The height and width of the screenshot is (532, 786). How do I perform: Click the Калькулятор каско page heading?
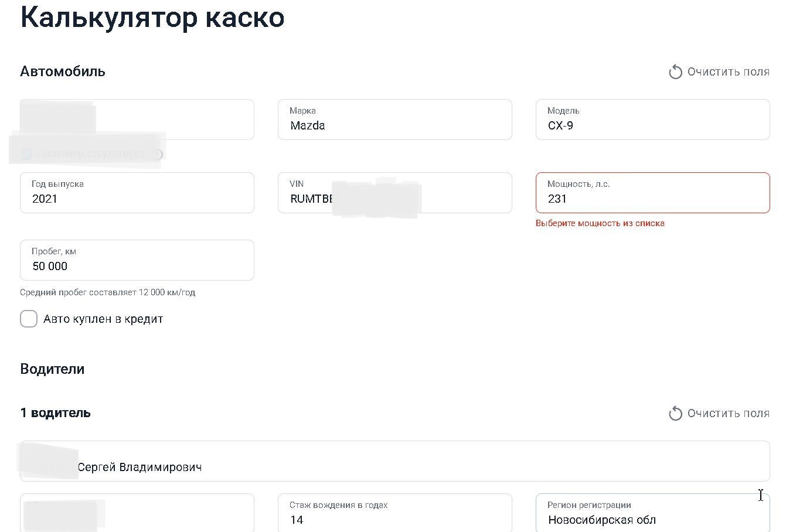[152, 18]
